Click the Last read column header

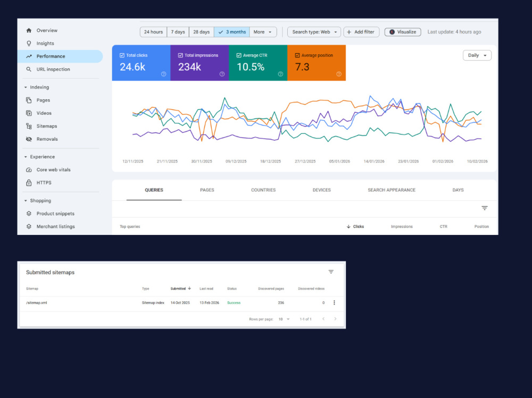tap(206, 289)
